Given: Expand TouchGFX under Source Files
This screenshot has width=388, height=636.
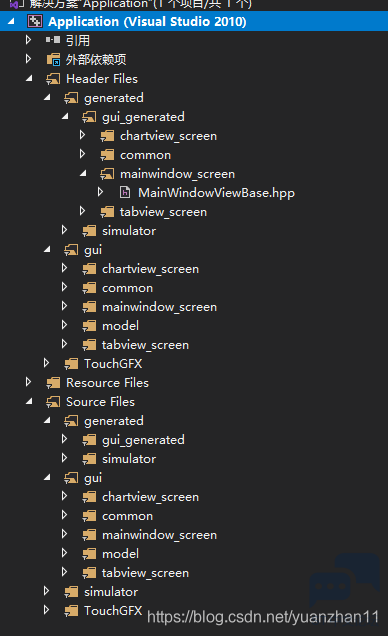Looking at the screenshot, I should [46, 610].
